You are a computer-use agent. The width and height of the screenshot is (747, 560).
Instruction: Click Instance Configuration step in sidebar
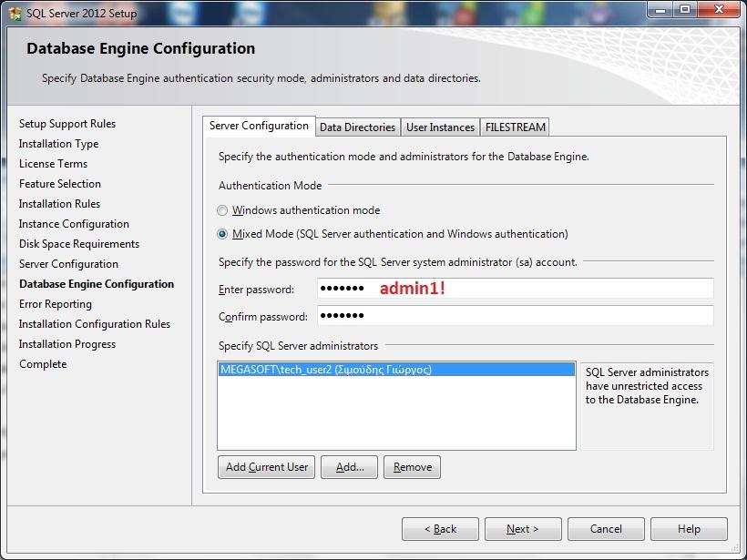point(74,224)
